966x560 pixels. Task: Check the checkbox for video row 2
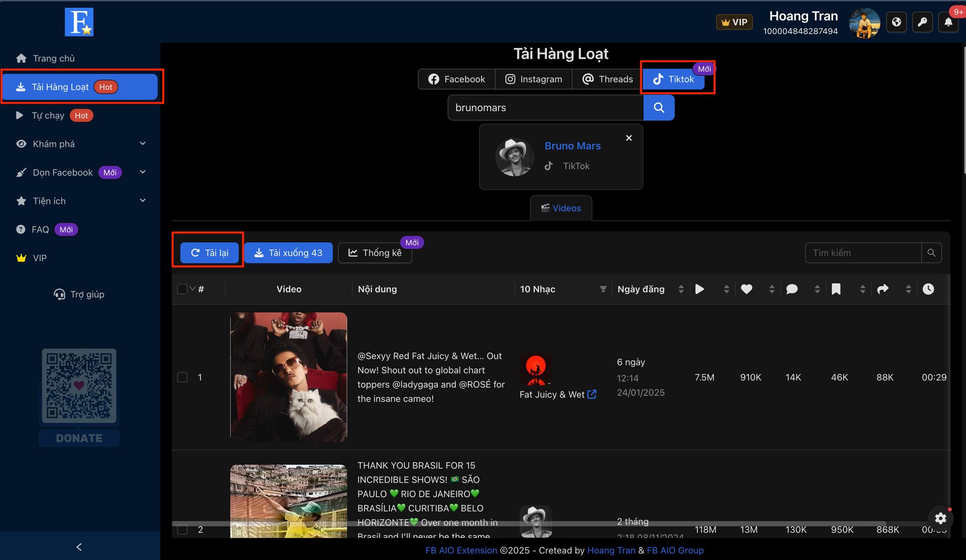tap(182, 529)
